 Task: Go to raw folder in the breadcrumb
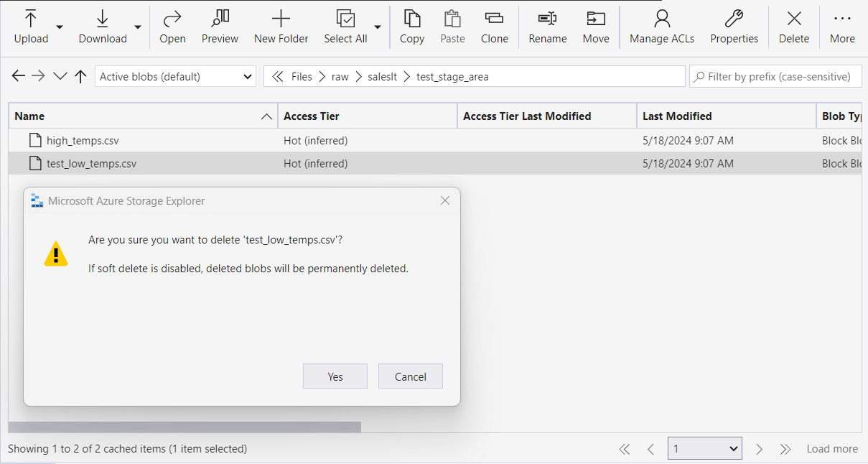340,76
